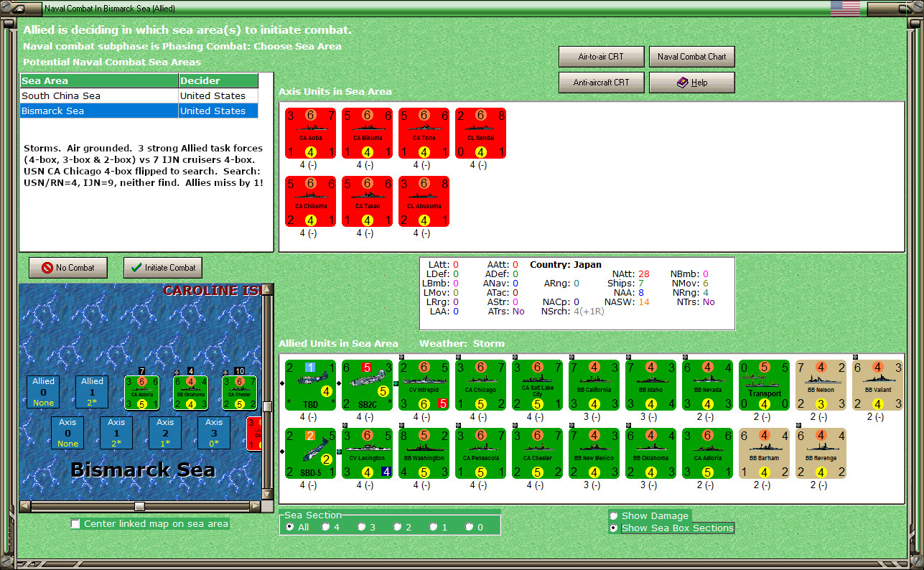Click the CA Astoria stack on the map
The width and height of the screenshot is (924, 570).
(142, 393)
